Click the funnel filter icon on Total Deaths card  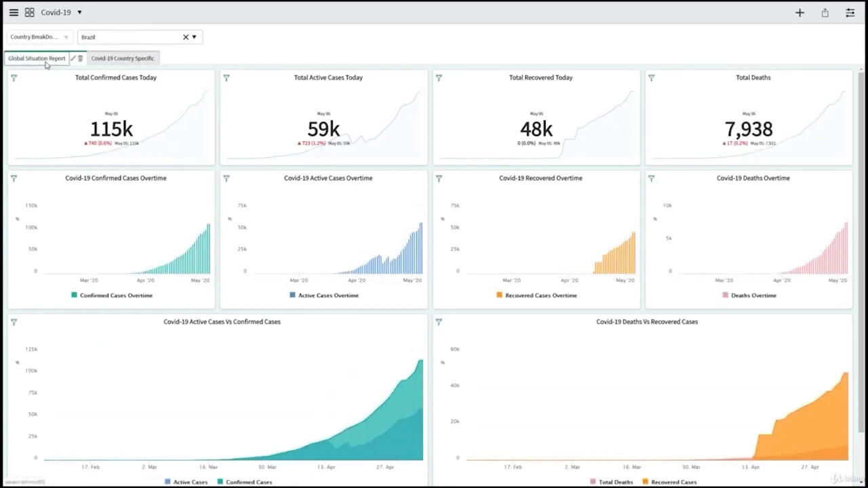[x=651, y=78]
